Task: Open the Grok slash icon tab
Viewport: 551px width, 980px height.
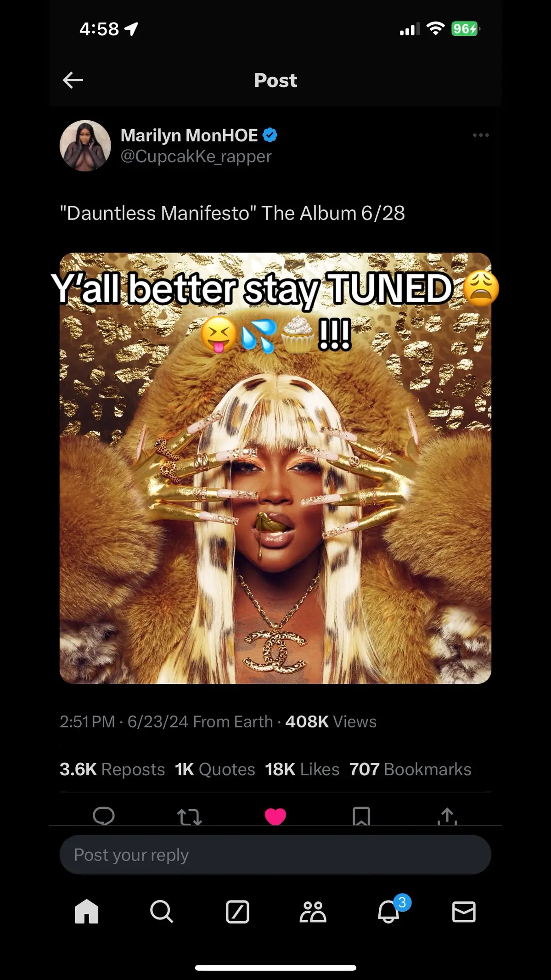Action: point(237,912)
